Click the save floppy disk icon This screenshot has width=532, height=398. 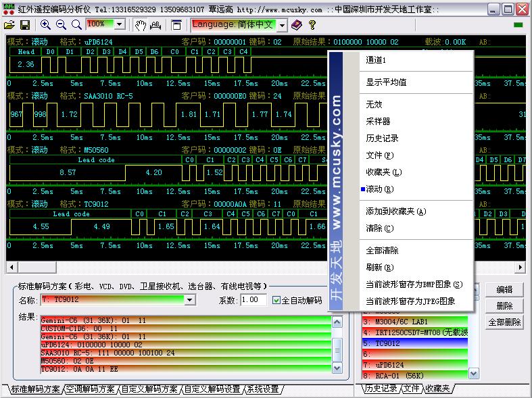(x=25, y=25)
